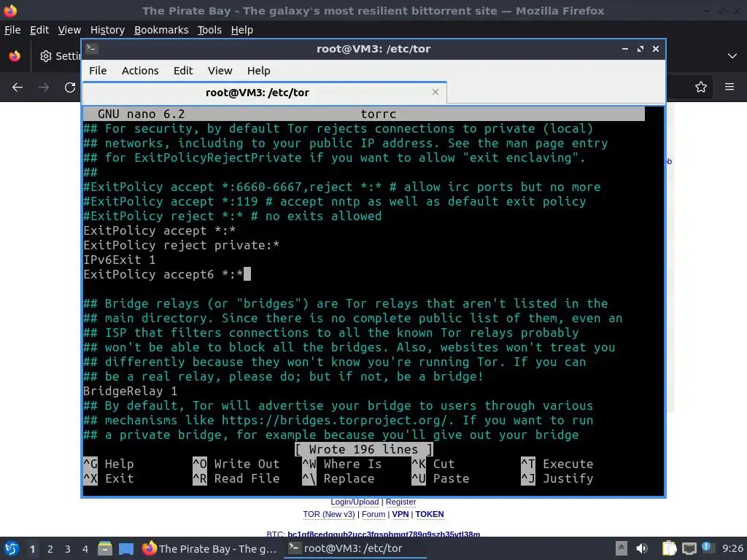Open Firefox hamburger application menu
The width and height of the screenshot is (747, 560).
pyautogui.click(x=729, y=87)
